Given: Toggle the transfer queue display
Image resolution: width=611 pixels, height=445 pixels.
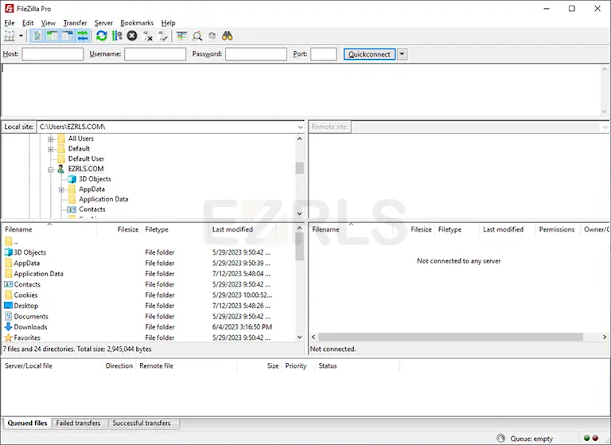Looking at the screenshot, I should (x=83, y=36).
